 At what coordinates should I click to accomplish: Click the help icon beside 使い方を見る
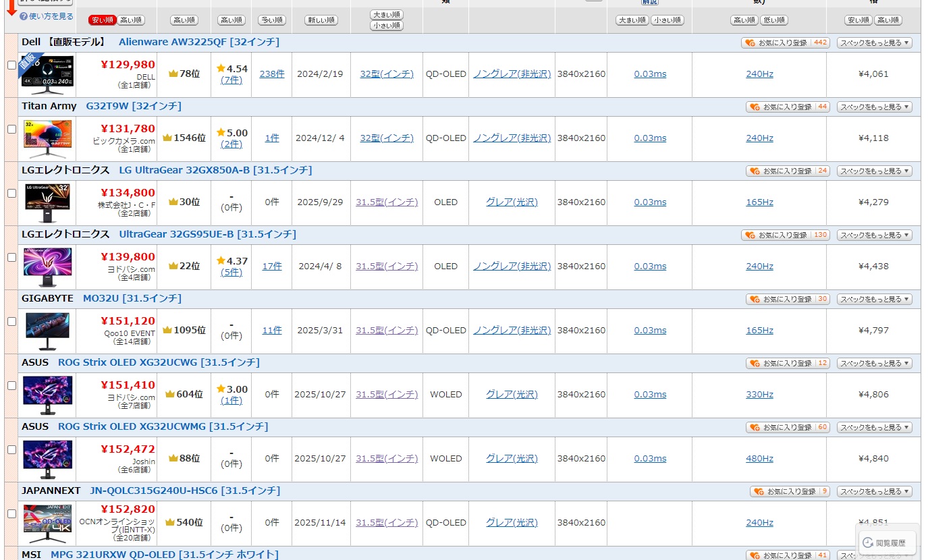pos(24,16)
